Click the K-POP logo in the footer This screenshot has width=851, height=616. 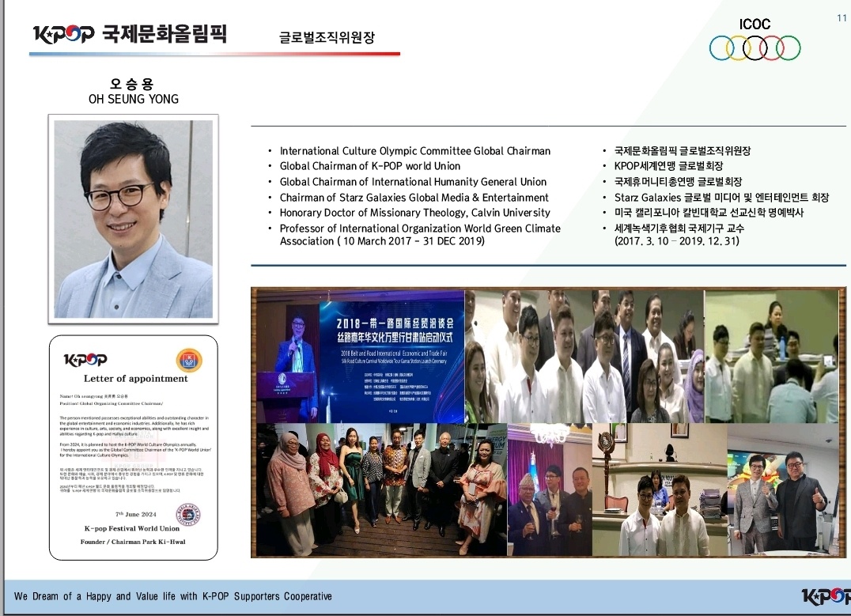[826, 597]
